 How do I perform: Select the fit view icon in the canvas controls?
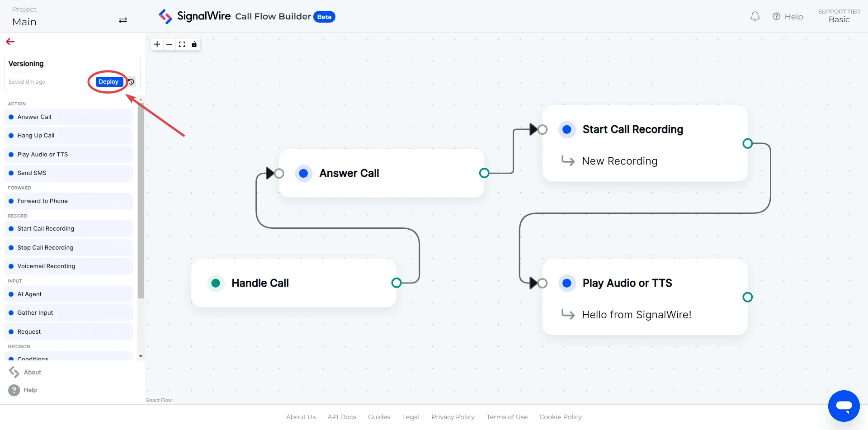pyautogui.click(x=182, y=44)
